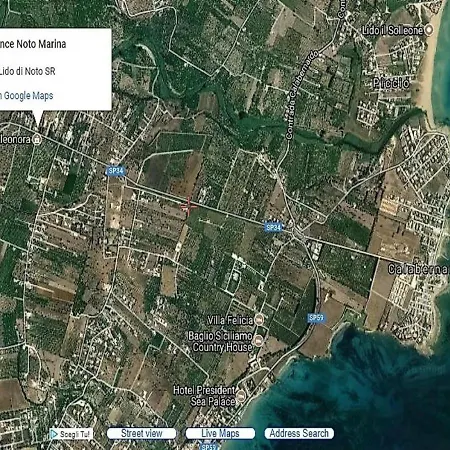Select the Lido il Solleone marker icon

430,30
